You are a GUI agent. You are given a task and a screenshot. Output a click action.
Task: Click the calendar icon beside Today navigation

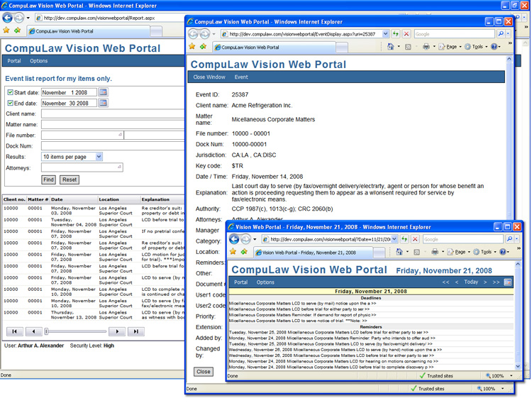[508, 282]
